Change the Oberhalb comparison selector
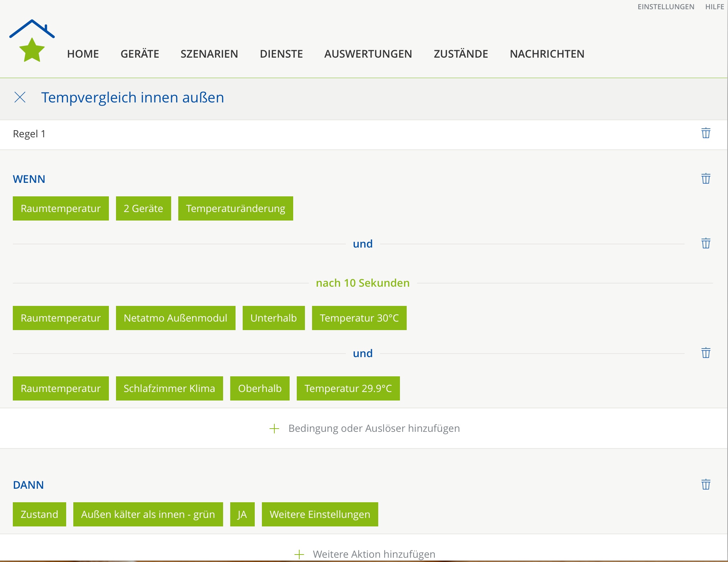The width and height of the screenshot is (728, 562). pos(260,388)
